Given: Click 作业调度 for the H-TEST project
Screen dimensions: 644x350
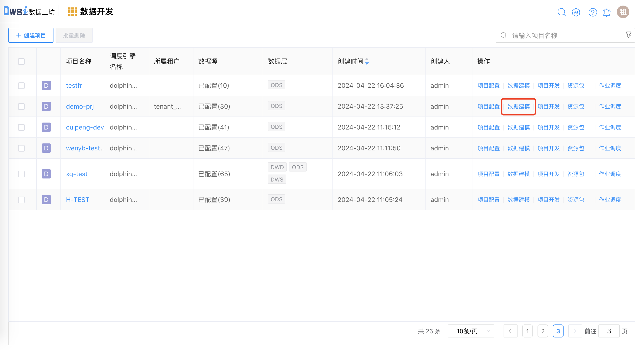Looking at the screenshot, I should 610,200.
